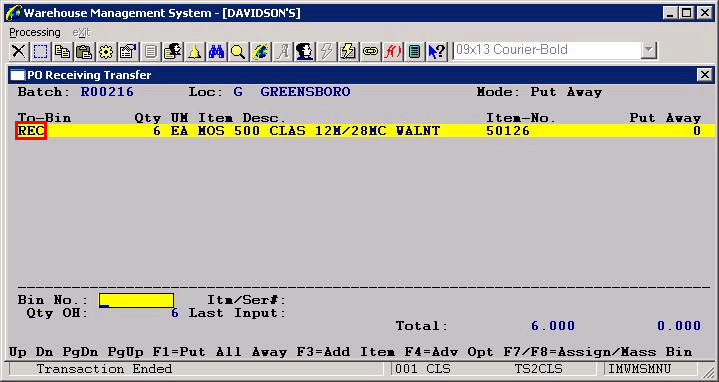This screenshot has height=382, width=719.
Task: Click the context help pointer icon
Action: [x=437, y=51]
